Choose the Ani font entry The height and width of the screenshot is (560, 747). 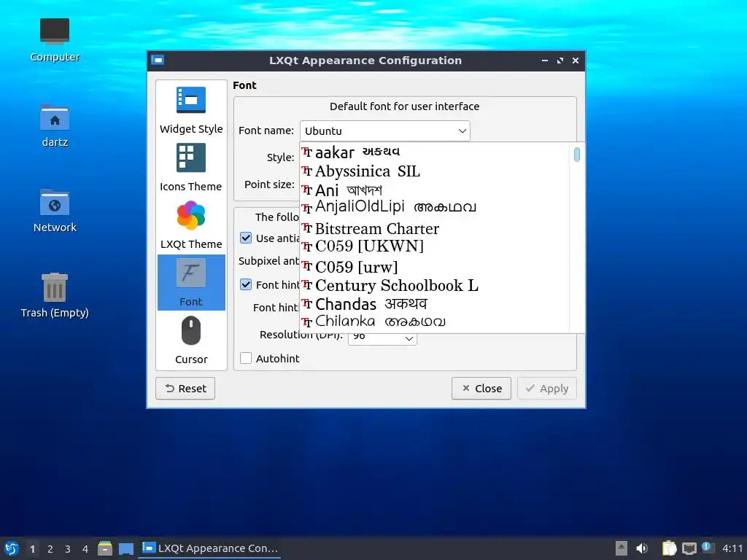point(435,190)
